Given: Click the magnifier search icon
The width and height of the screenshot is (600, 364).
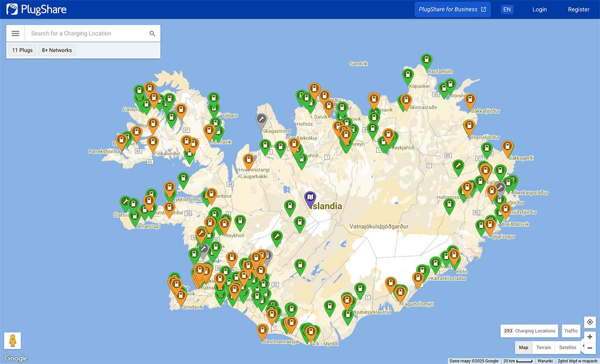Looking at the screenshot, I should [x=152, y=33].
